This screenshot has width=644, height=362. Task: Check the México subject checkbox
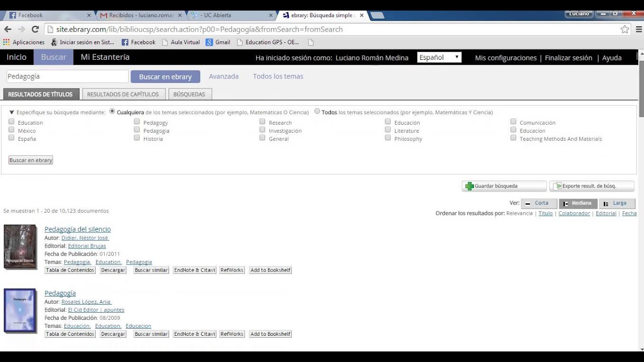pyautogui.click(x=12, y=130)
